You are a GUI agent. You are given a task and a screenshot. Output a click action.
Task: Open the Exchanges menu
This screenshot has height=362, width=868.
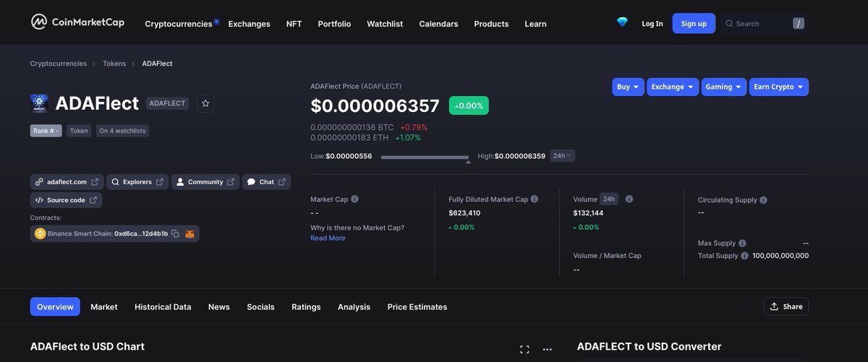[x=249, y=24]
